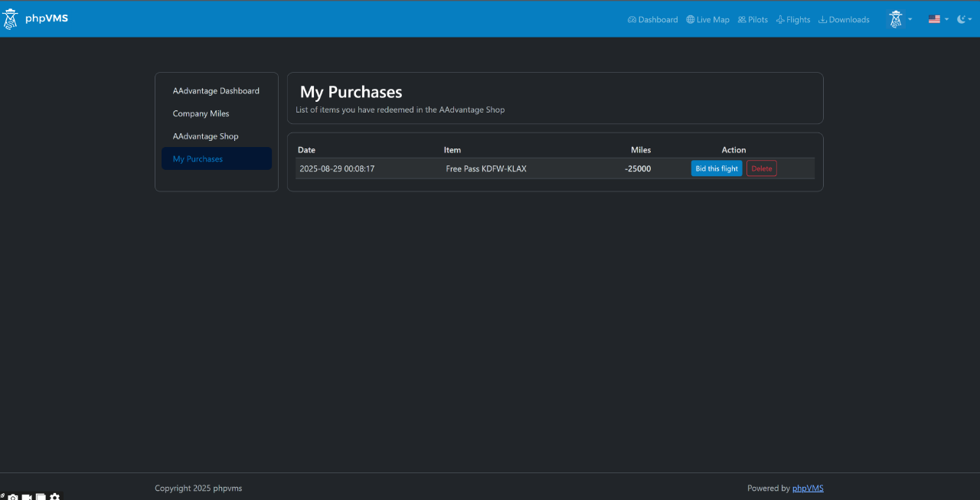The image size is (980, 500).
Task: Open the settings gear in the bottom-left toolbar
Action: (x=54, y=496)
